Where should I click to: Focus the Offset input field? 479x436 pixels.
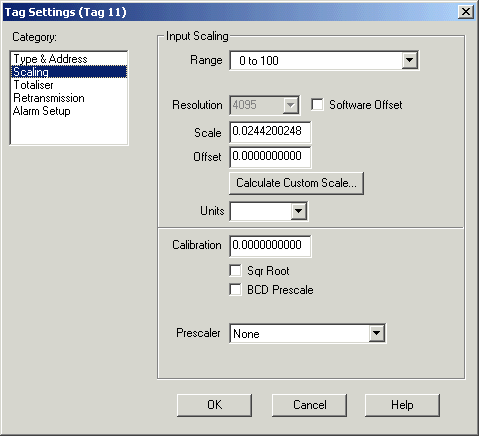click(270, 157)
